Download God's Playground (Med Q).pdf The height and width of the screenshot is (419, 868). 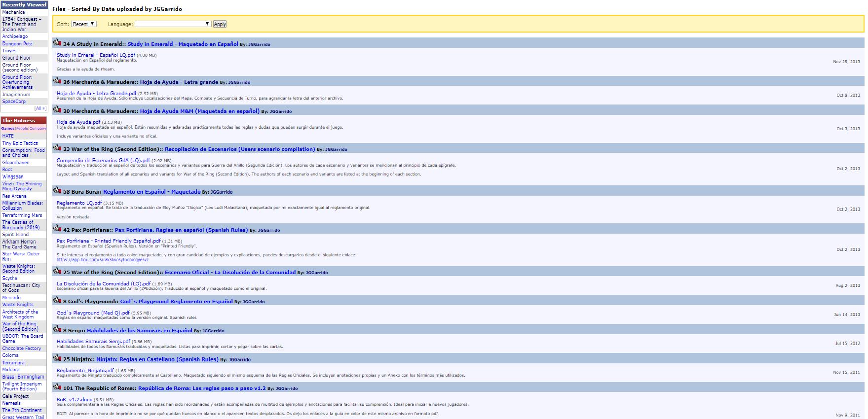tap(93, 313)
